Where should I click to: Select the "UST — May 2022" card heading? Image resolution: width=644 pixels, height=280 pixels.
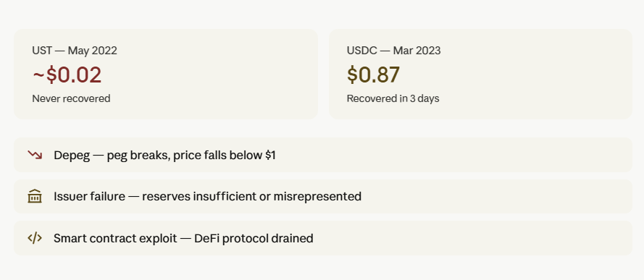coord(75,51)
